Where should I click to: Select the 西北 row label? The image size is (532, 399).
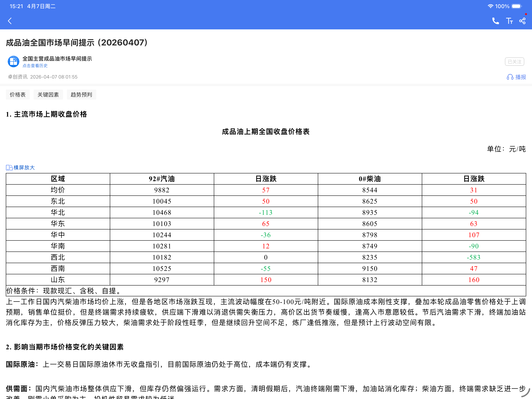click(x=58, y=257)
